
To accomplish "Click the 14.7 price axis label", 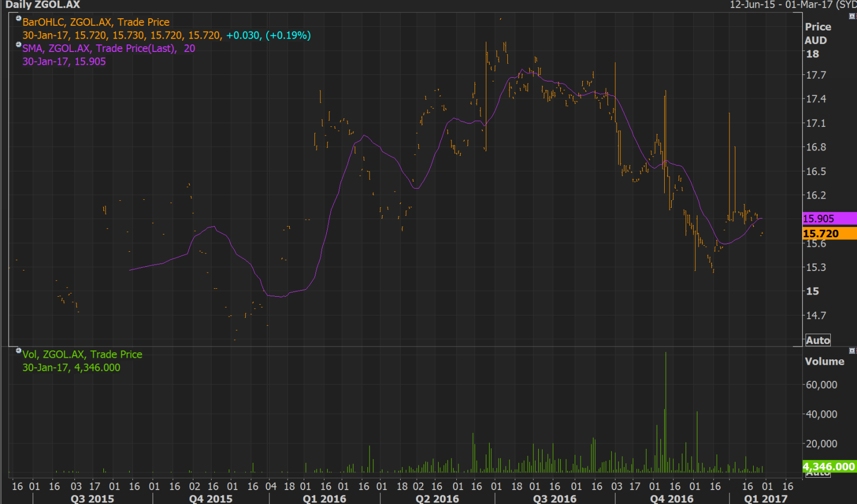I will (x=816, y=315).
